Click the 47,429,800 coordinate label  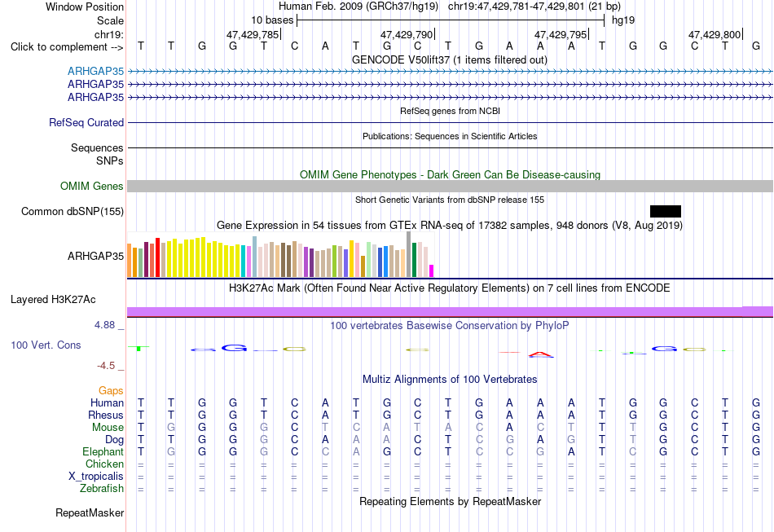click(715, 34)
